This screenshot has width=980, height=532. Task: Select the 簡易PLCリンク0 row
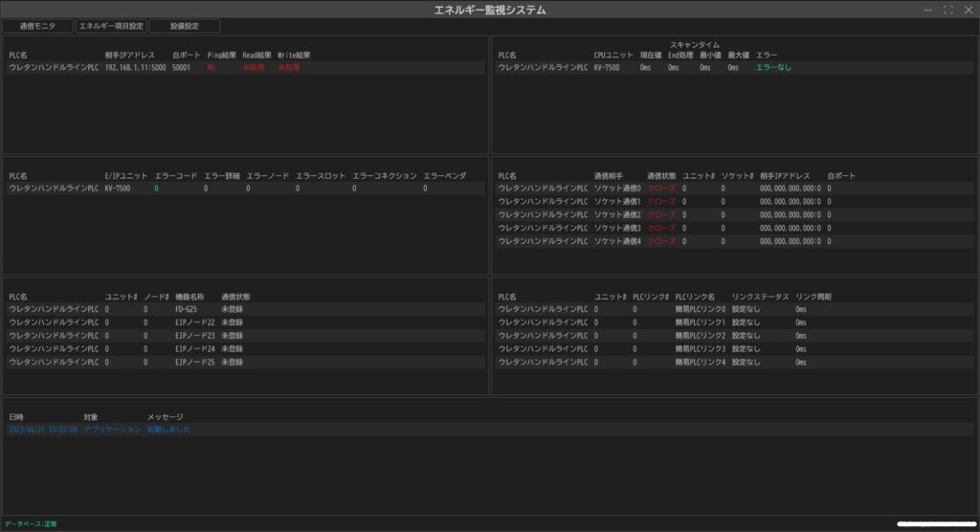coord(734,309)
